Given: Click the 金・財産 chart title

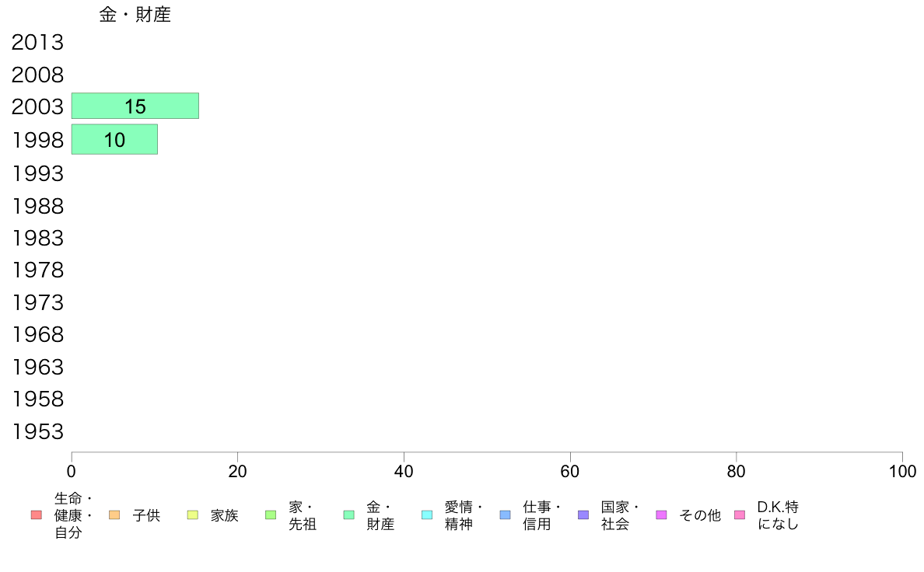Looking at the screenshot, I should tap(135, 15).
